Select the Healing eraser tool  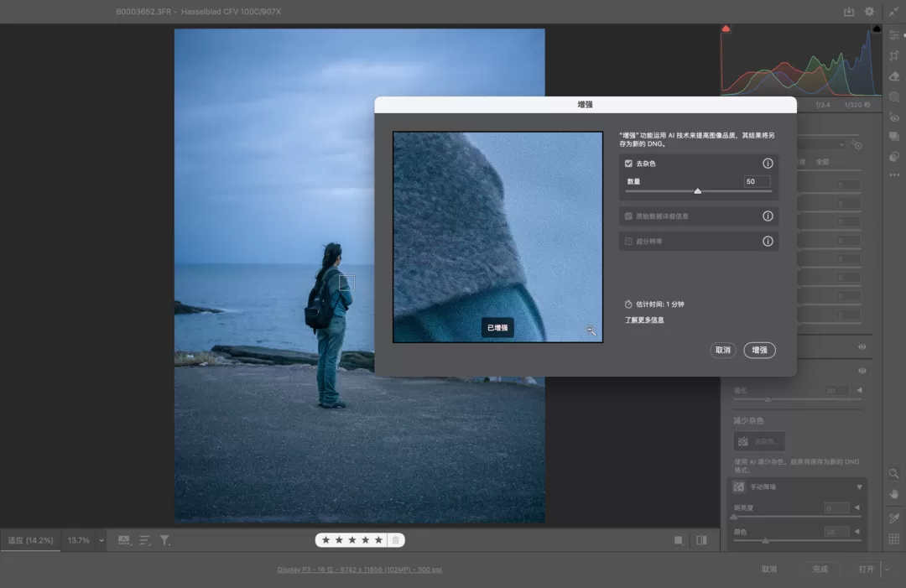coord(894,76)
